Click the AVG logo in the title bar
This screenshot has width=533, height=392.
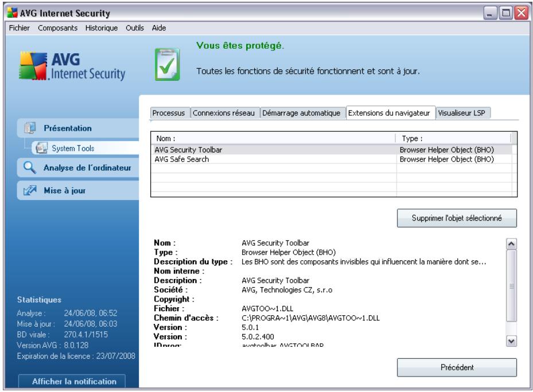[x=12, y=13]
